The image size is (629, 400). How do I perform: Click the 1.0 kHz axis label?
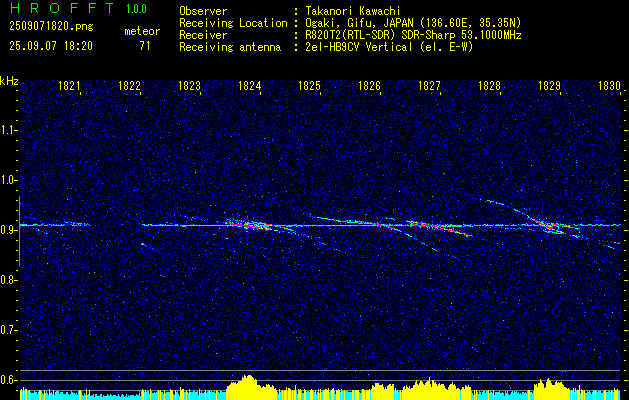point(8,180)
